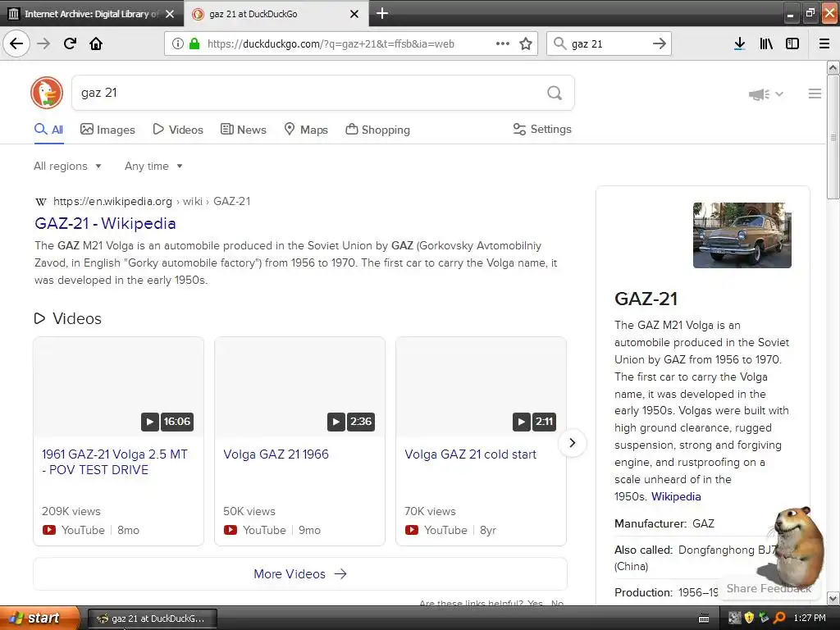Switch to News results
The width and height of the screenshot is (840, 630).
243,130
